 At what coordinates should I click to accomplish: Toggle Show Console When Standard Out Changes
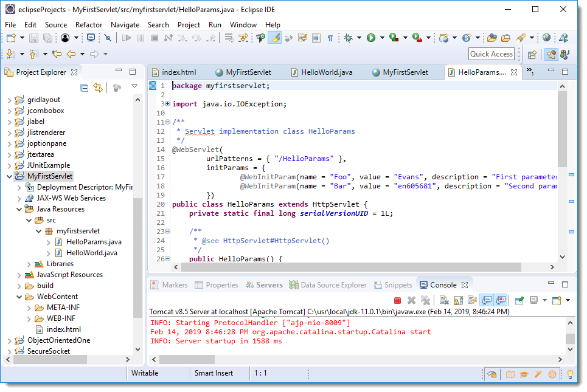tap(487, 300)
